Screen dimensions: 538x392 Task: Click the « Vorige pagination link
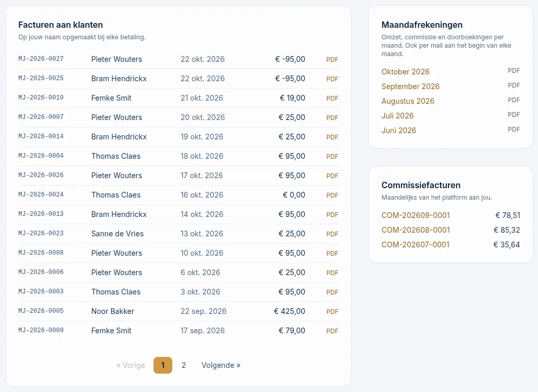point(131,365)
